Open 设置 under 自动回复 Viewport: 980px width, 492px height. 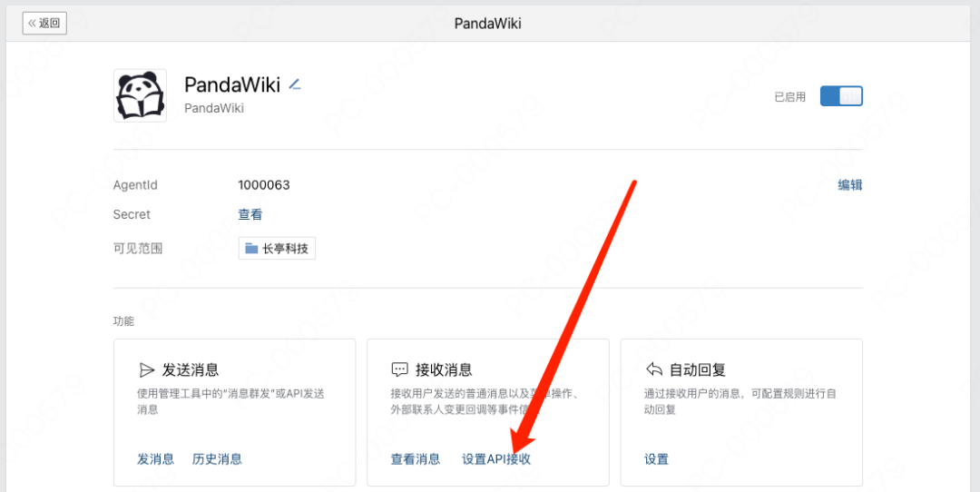pos(656,459)
